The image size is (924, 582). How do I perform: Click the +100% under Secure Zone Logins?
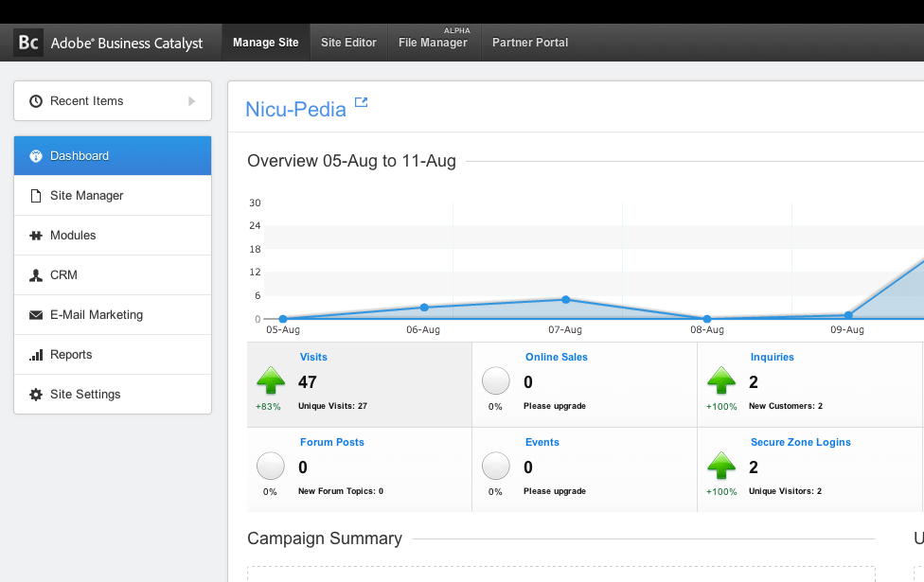point(721,492)
